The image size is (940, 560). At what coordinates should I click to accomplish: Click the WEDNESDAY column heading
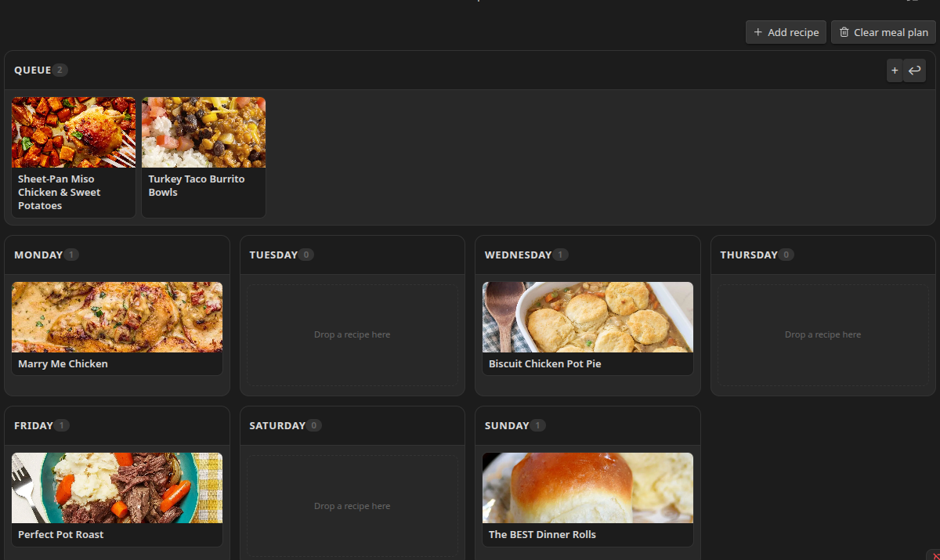518,255
